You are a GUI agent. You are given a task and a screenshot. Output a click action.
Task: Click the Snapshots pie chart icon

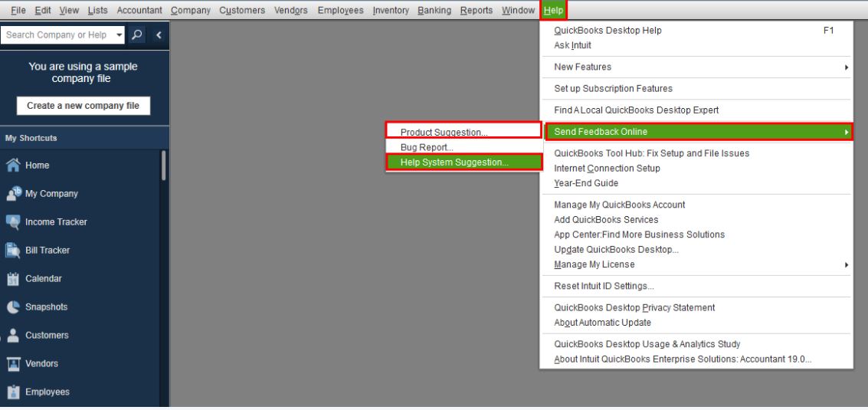click(x=13, y=307)
